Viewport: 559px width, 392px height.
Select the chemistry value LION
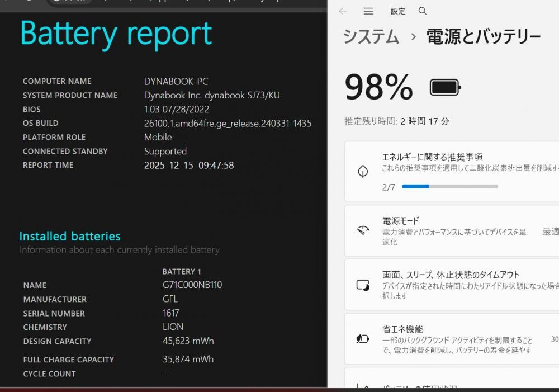(173, 327)
